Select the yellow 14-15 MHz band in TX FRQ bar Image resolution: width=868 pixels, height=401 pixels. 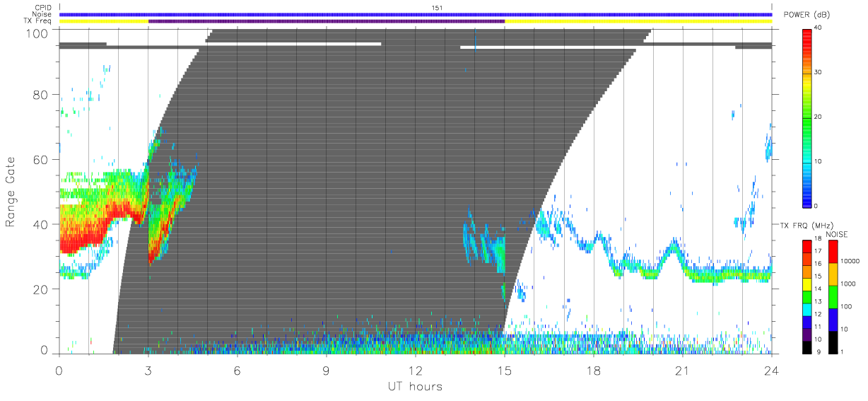(x=807, y=283)
